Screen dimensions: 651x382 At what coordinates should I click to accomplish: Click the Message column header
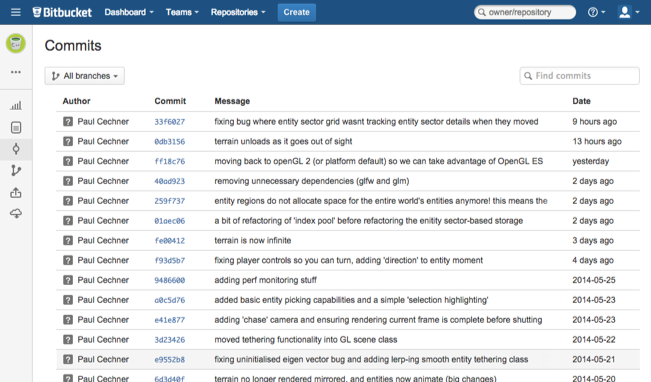232,101
